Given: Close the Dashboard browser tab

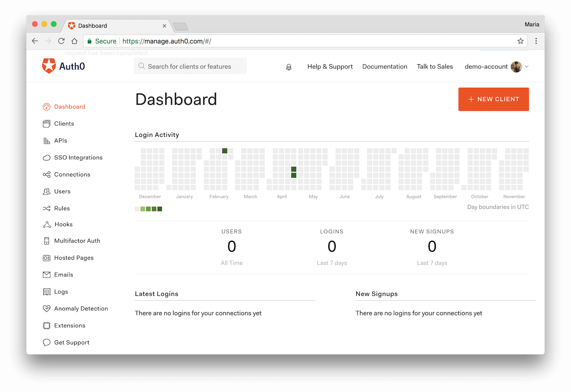Looking at the screenshot, I should [x=164, y=26].
